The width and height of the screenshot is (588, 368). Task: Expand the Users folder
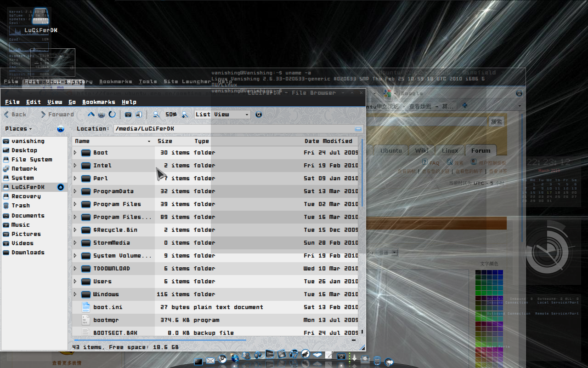[75, 281]
